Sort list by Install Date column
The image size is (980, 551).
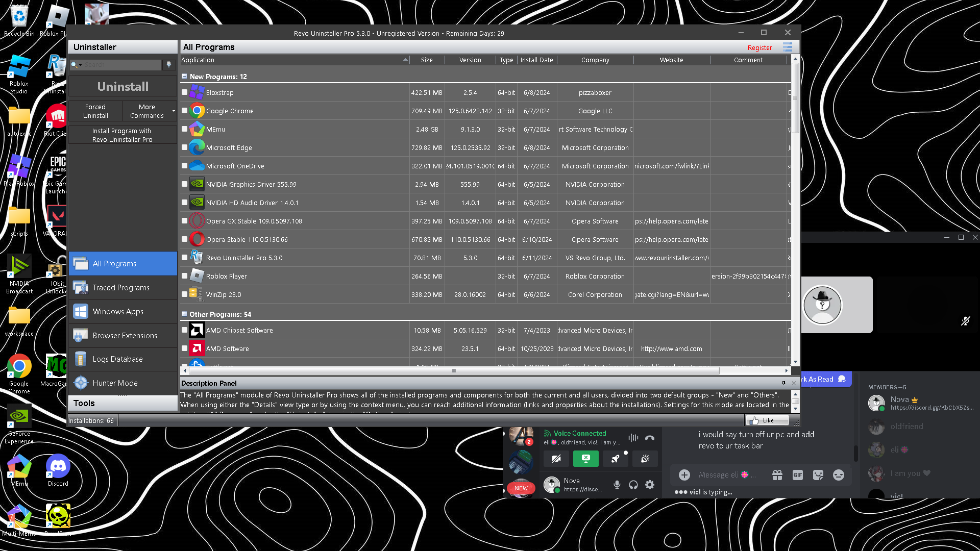point(536,60)
